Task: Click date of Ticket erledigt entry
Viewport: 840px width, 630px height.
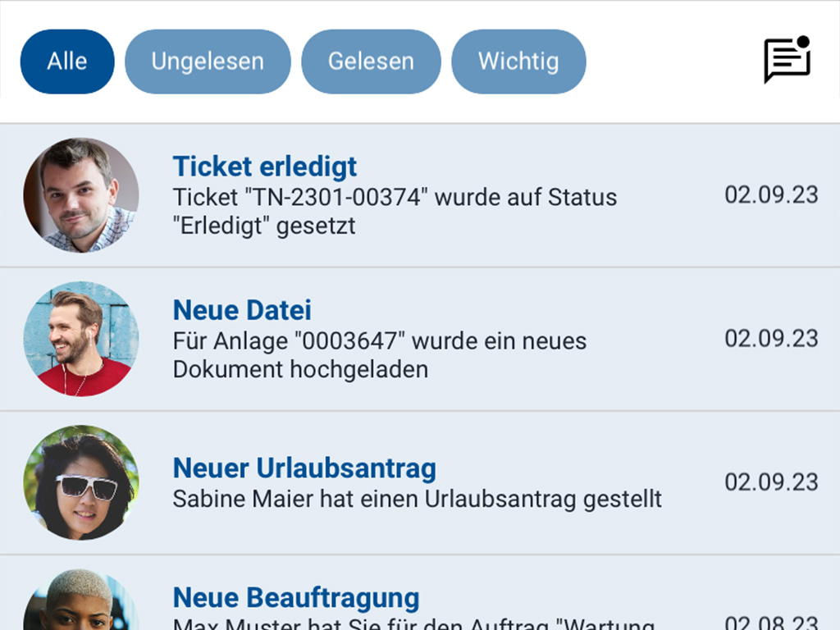Action: pyautogui.click(x=771, y=194)
